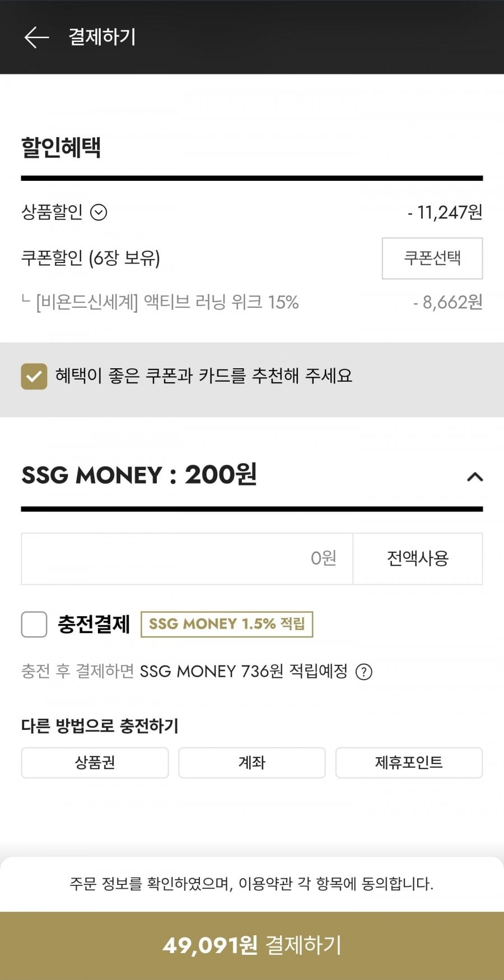Tap the SSG MONEY : 200원 header
Screen dimensions: 504x980
click(139, 475)
